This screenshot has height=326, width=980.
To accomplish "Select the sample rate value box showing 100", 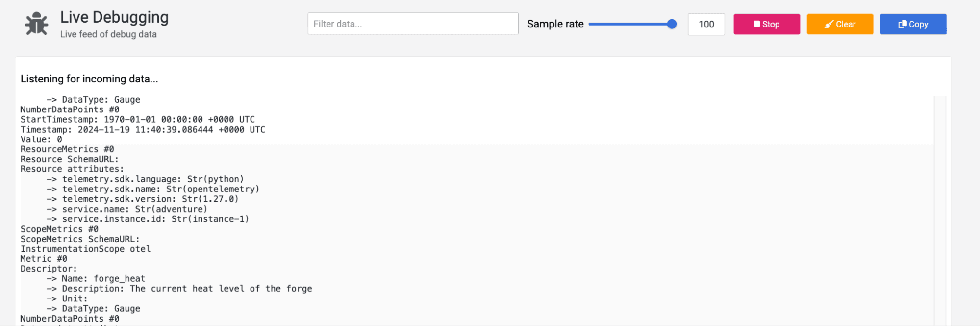I will (x=706, y=24).
